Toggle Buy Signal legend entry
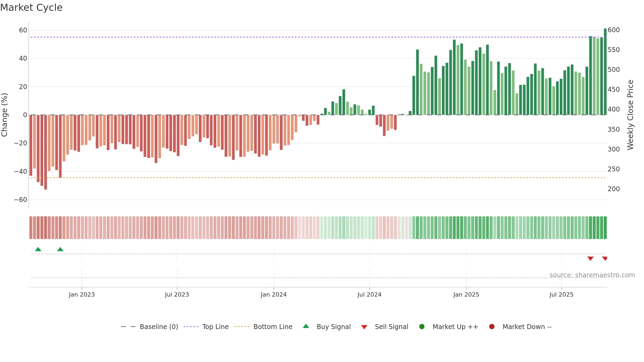 (x=327, y=327)
